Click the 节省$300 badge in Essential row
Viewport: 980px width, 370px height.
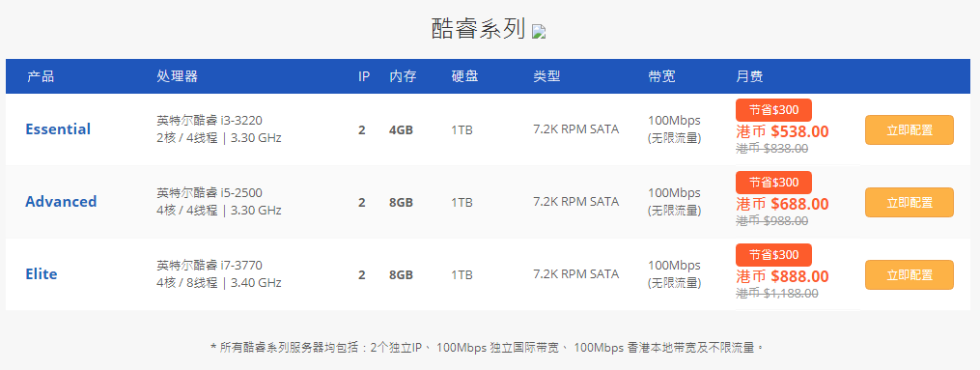pyautogui.click(x=773, y=110)
